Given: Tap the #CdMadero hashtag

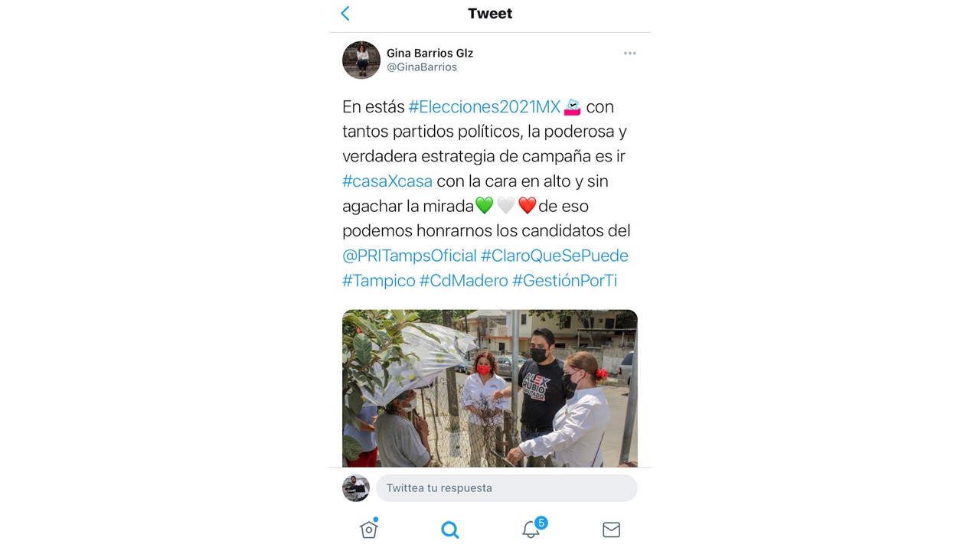Looking at the screenshot, I should pos(463,281).
